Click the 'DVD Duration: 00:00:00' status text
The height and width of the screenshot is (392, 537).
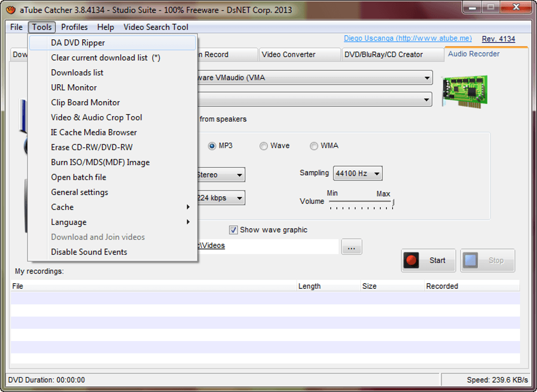point(46,380)
